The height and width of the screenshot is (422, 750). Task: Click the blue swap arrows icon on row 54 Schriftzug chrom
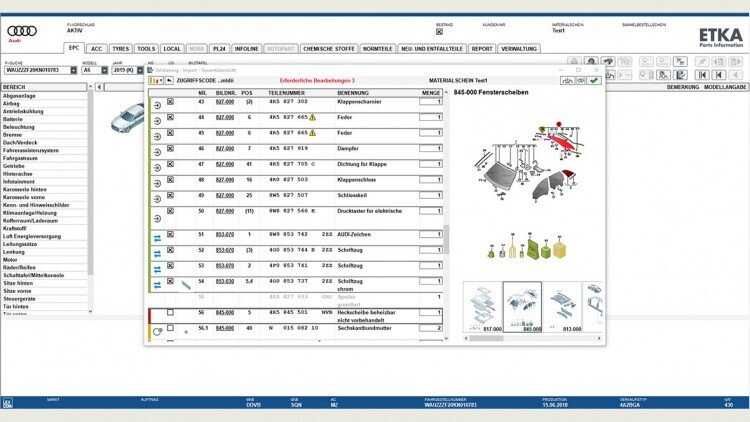click(x=157, y=285)
